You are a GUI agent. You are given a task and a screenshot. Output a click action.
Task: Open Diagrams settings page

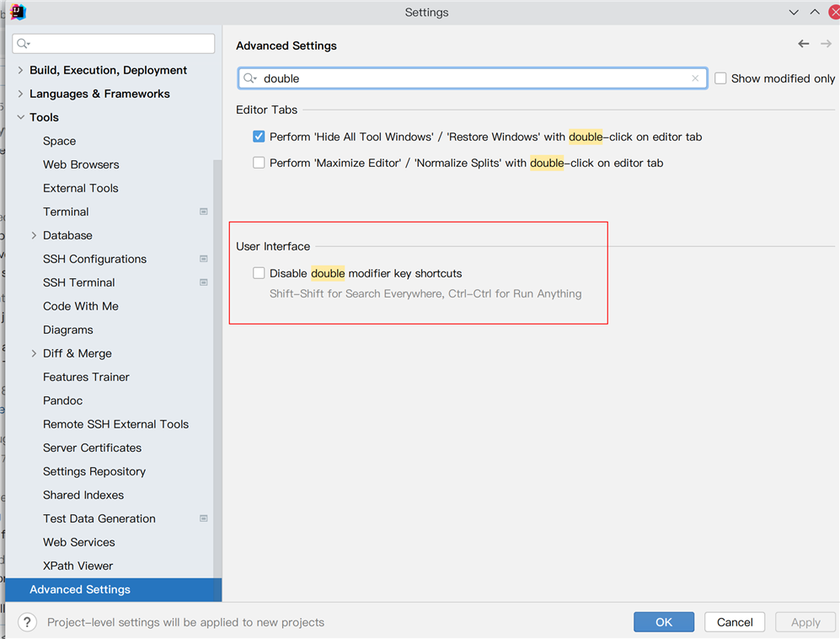[68, 330]
